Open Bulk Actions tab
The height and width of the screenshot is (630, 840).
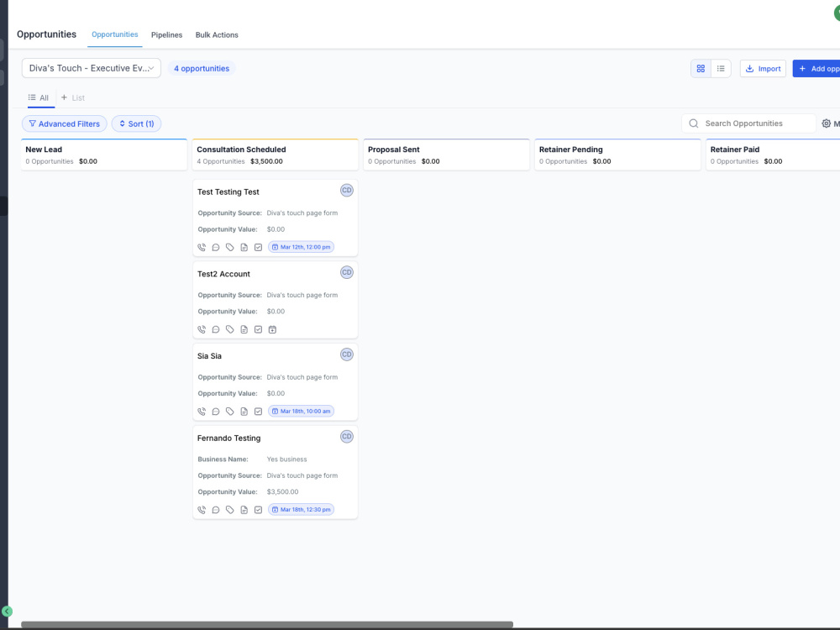click(x=217, y=34)
